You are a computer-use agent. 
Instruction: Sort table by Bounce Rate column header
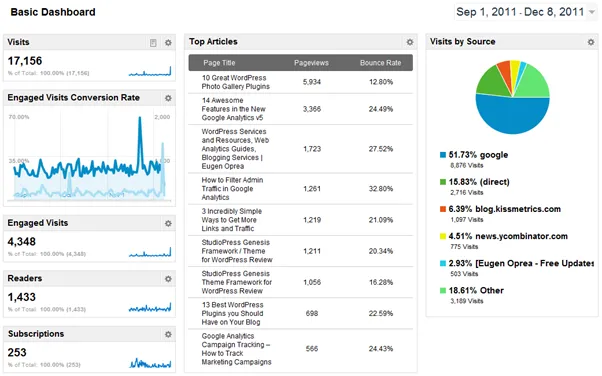380,63
